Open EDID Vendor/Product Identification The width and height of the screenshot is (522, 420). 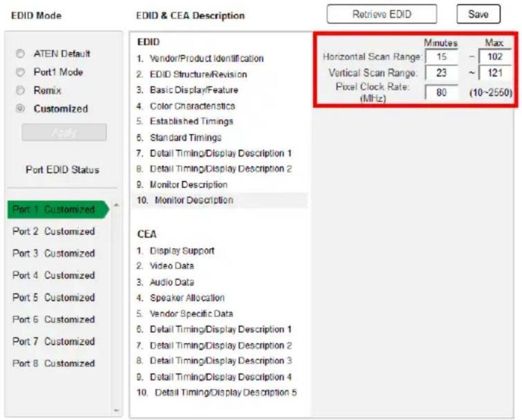coord(200,59)
